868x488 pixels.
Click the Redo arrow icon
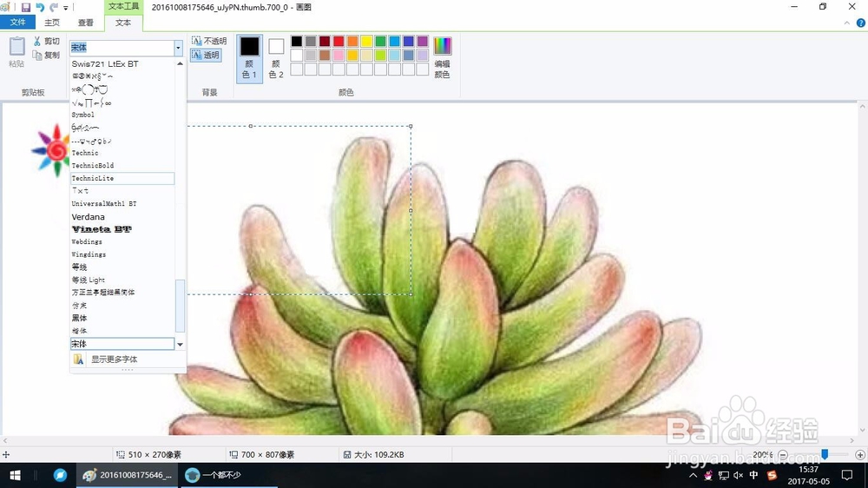(x=54, y=7)
